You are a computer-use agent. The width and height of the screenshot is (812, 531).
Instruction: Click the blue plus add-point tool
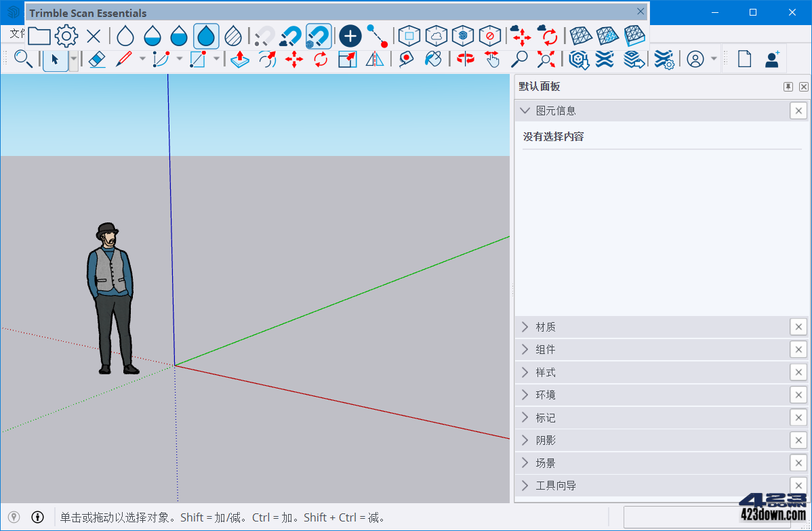350,35
